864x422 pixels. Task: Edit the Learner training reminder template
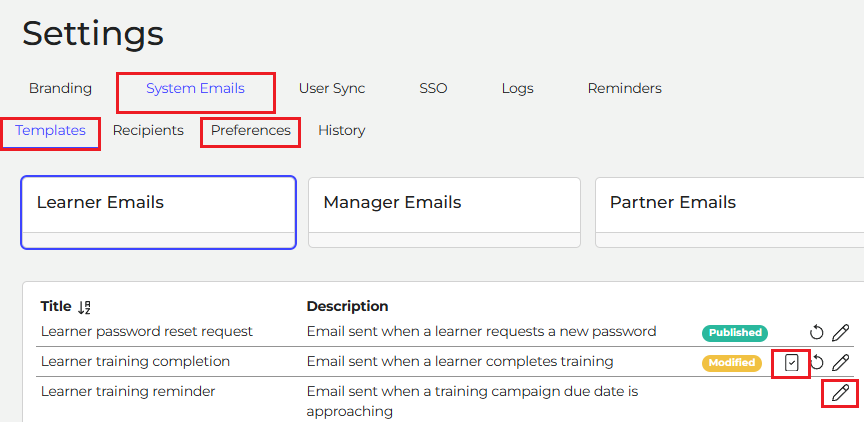[840, 393]
